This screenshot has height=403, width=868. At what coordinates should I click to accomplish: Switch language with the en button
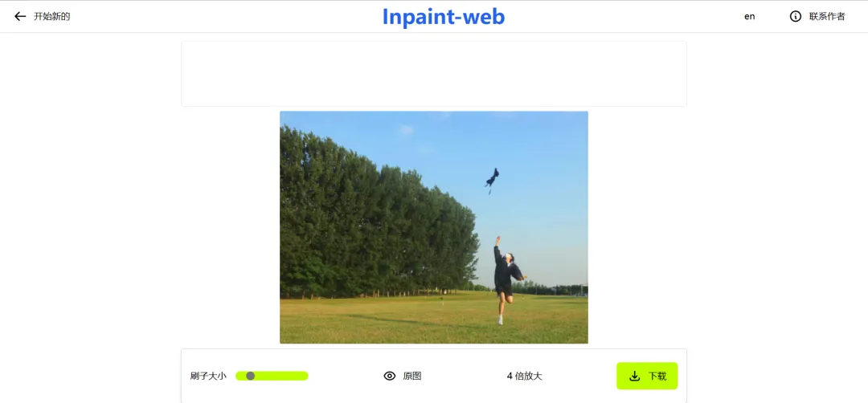click(750, 17)
